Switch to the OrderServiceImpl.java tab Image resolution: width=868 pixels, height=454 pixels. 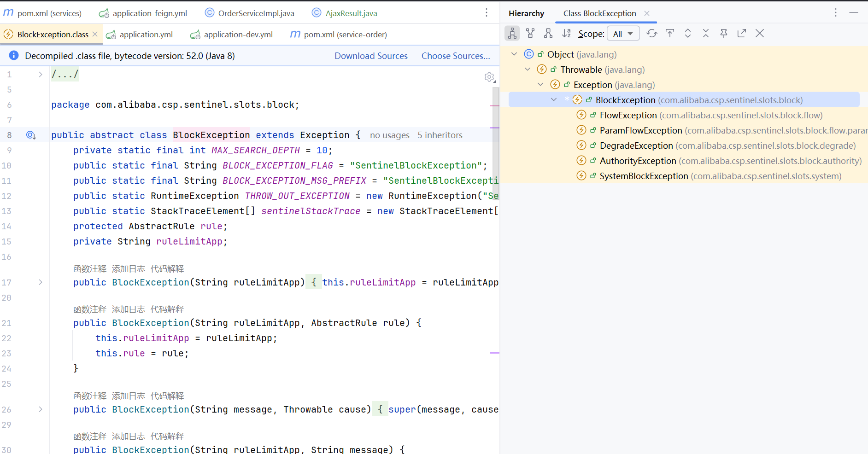coord(256,13)
